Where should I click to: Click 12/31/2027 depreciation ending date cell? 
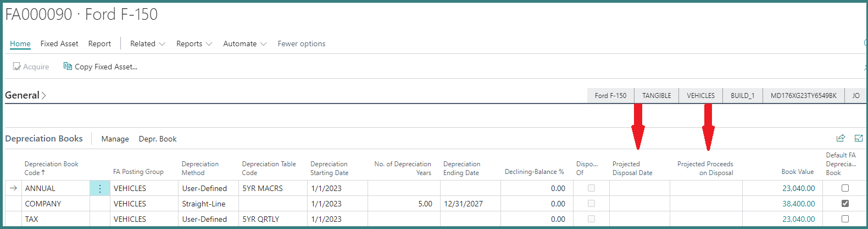[x=470, y=204]
